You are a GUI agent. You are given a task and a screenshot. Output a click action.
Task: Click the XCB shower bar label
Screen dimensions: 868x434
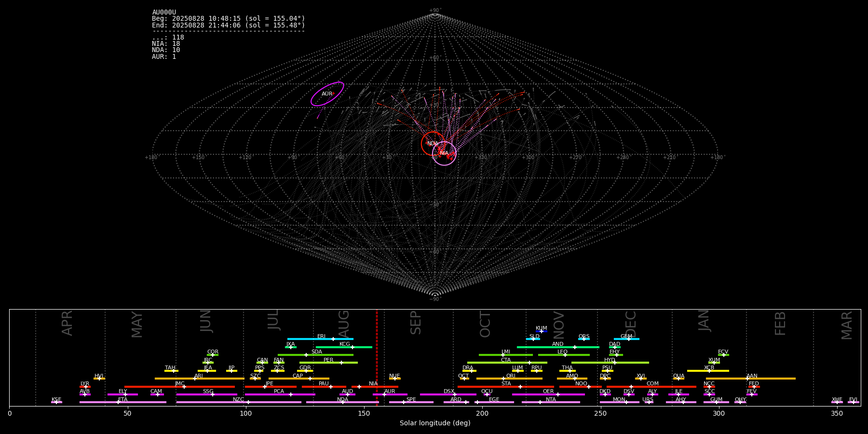point(709,368)
